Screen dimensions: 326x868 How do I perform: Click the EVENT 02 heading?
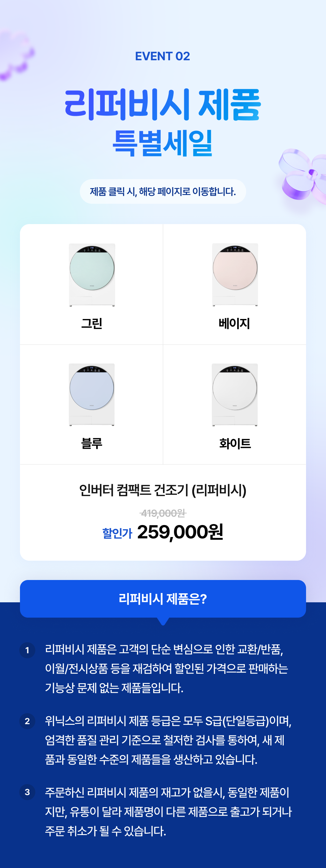(x=163, y=56)
